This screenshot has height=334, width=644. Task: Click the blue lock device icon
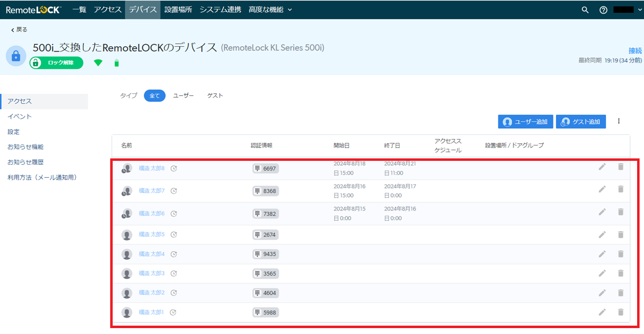tap(16, 56)
